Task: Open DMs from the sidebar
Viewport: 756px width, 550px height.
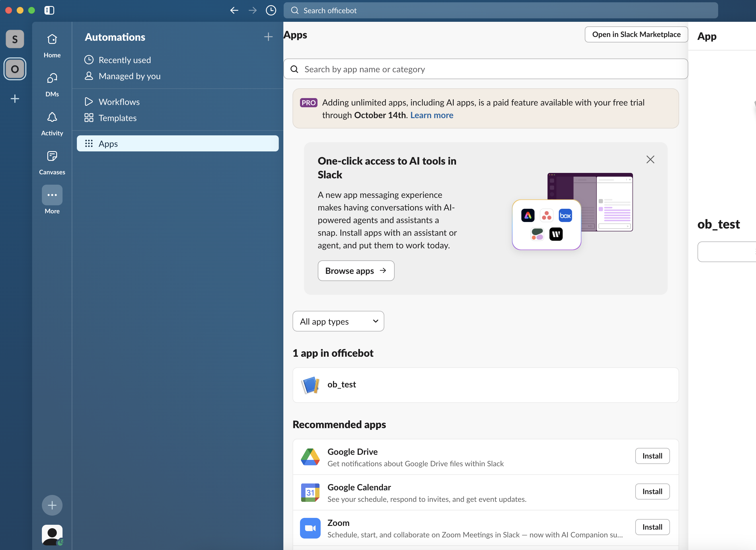Action: (52, 79)
